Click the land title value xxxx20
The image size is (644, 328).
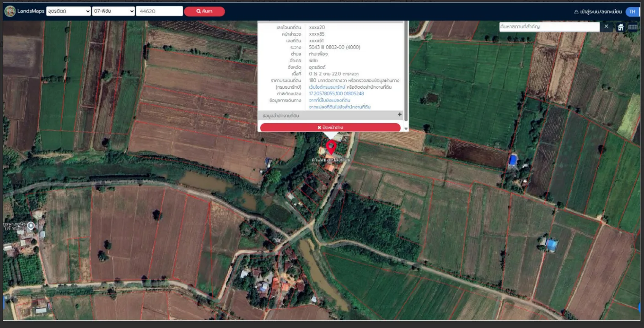pyautogui.click(x=317, y=27)
